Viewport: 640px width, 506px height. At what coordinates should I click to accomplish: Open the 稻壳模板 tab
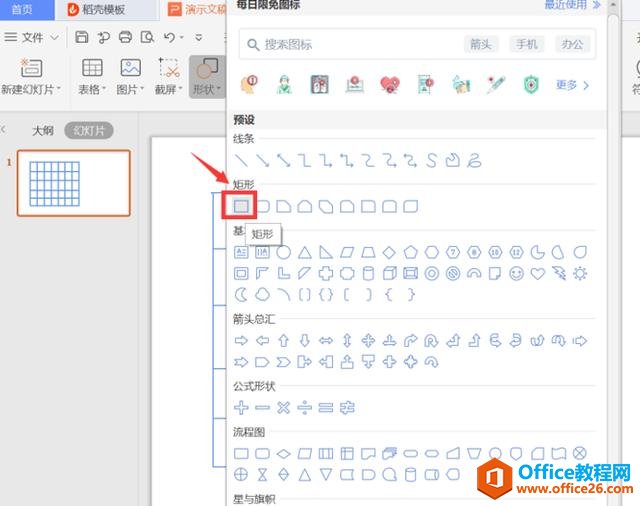pyautogui.click(x=96, y=9)
